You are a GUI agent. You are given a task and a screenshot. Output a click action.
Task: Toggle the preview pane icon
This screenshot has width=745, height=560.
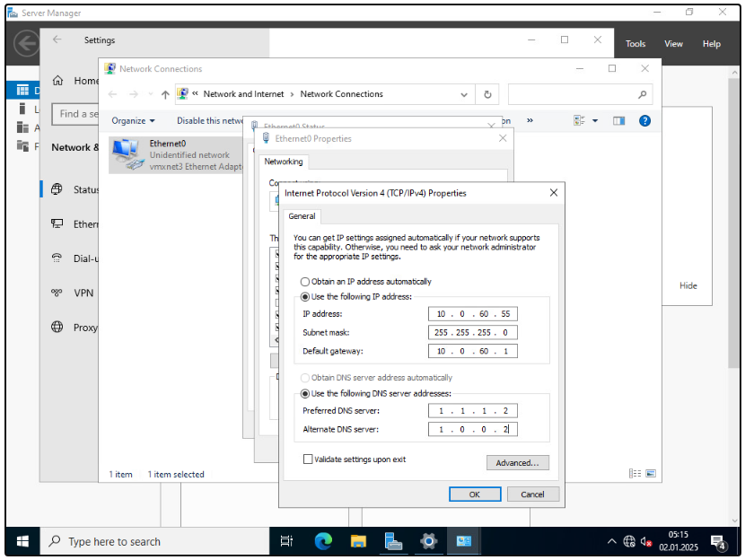618,120
